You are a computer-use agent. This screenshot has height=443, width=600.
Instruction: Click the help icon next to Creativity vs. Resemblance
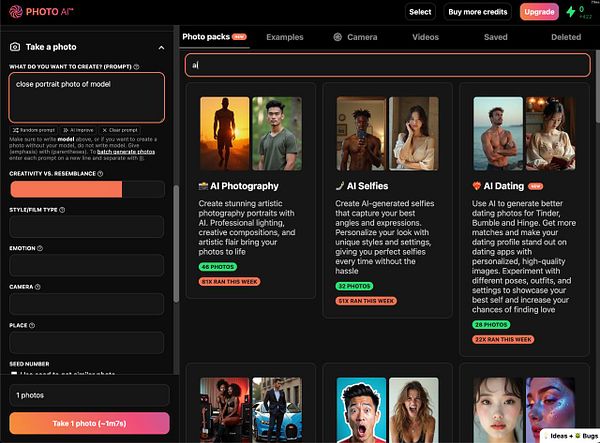coord(100,174)
